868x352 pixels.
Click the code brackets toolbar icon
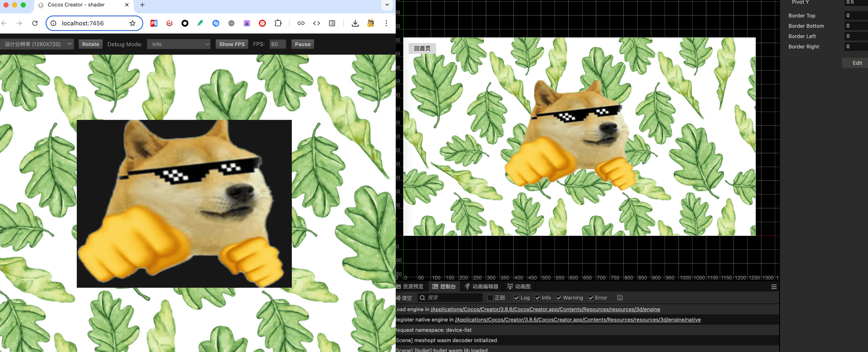point(316,23)
